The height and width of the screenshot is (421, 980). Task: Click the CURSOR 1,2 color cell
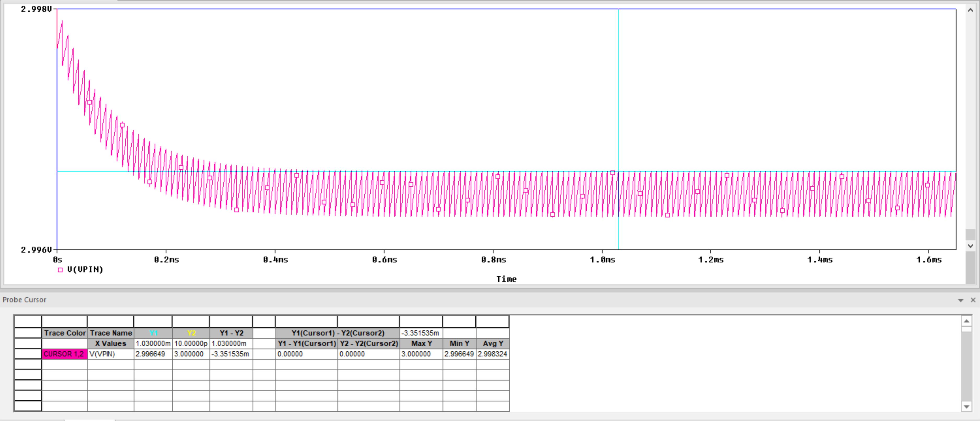click(65, 354)
